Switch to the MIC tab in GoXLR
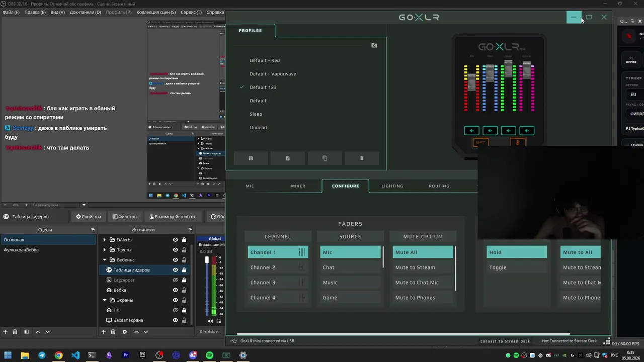Viewport: 644px width, 362px height. click(x=250, y=186)
